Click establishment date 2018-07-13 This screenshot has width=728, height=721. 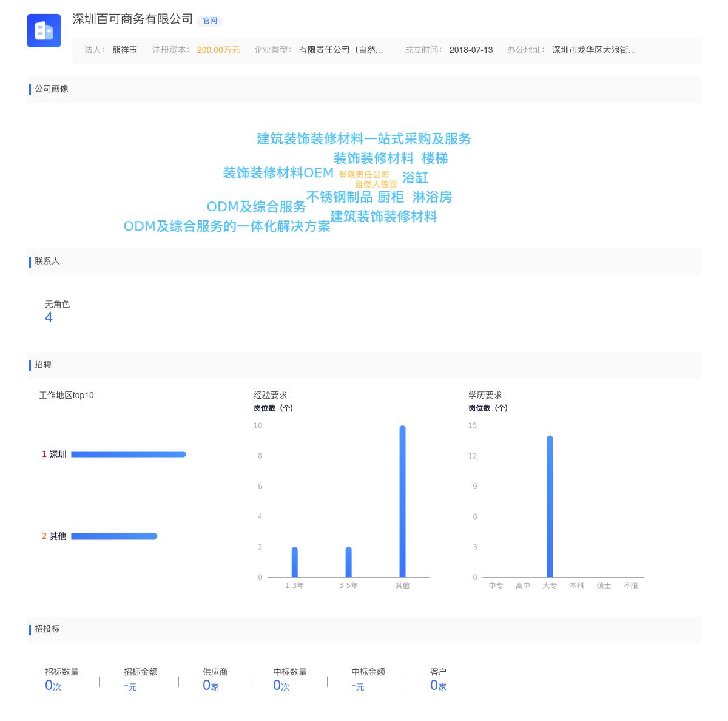471,50
